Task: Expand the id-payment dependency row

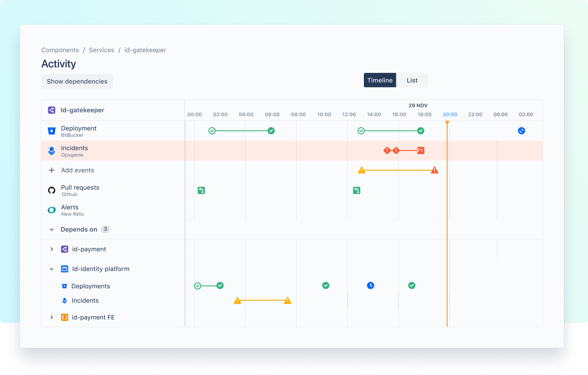Action: click(51, 249)
